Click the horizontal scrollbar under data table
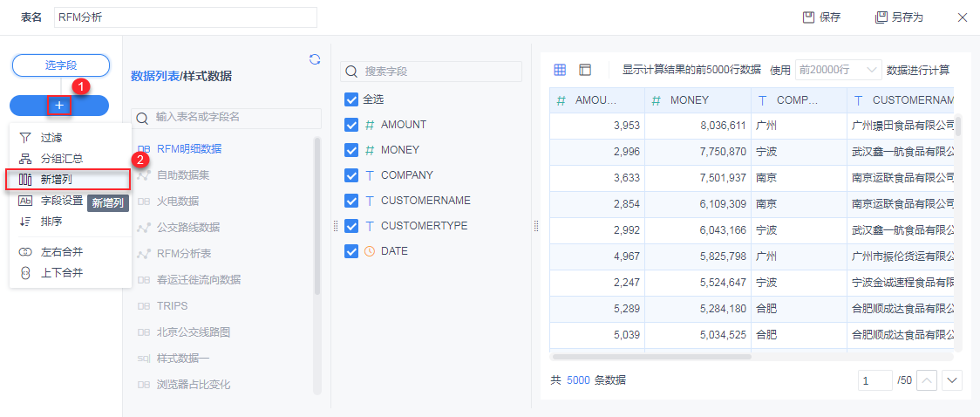 (x=651, y=357)
